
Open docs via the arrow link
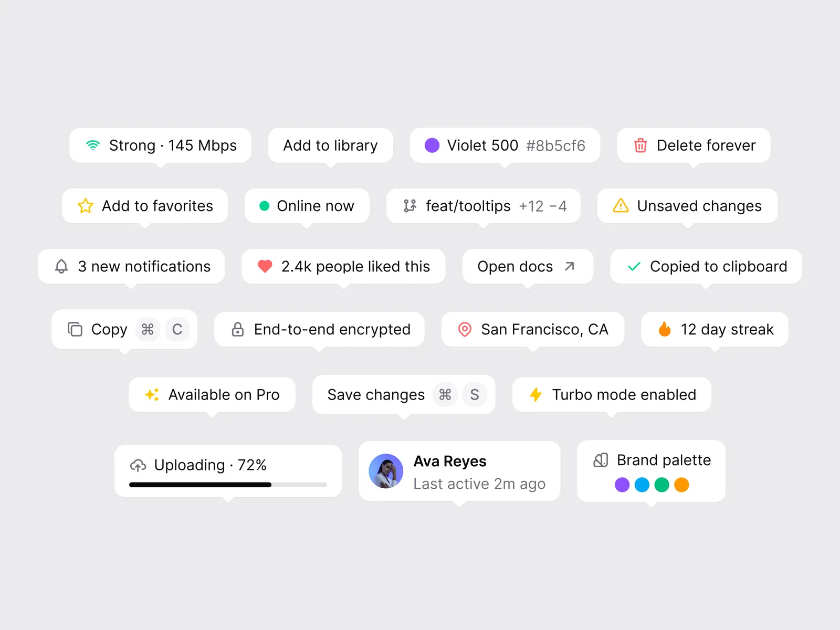(570, 266)
